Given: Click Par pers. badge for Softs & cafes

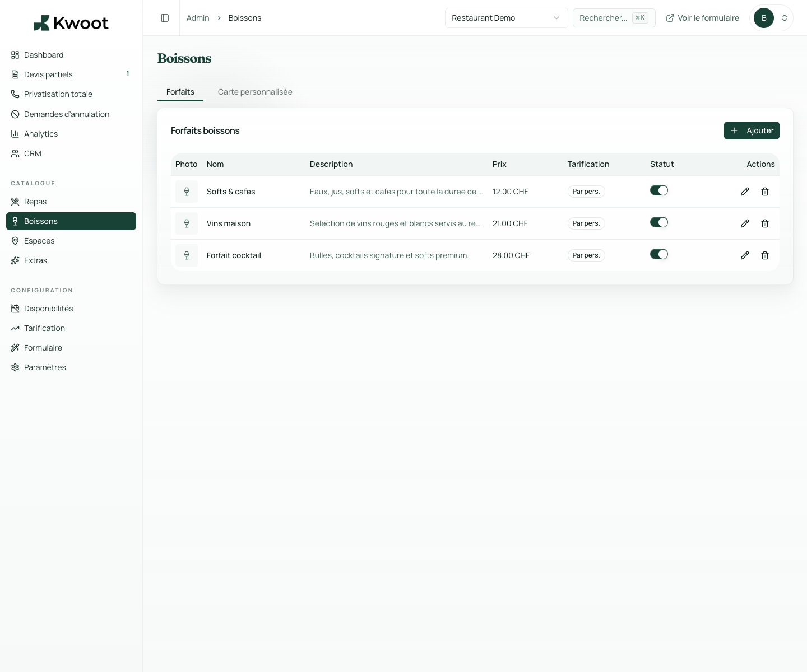Looking at the screenshot, I should 586,192.
